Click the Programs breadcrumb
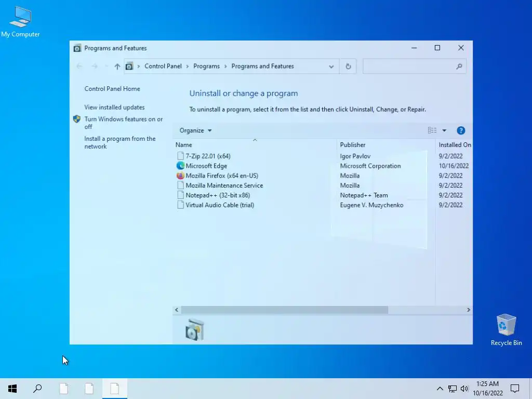 [x=206, y=66]
